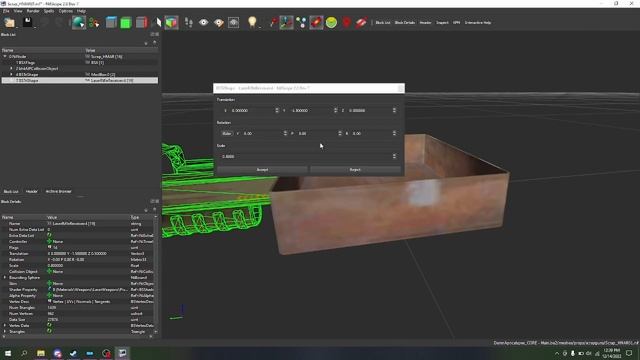The image size is (640, 360).
Task: Click the green nodes select icon
Action: [x=94, y=22]
